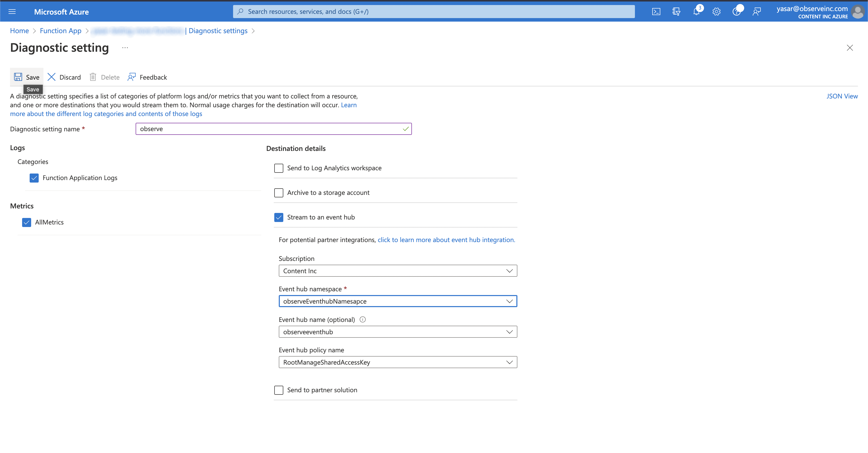Open the Event hub policy name dropdown

pyautogui.click(x=398, y=362)
